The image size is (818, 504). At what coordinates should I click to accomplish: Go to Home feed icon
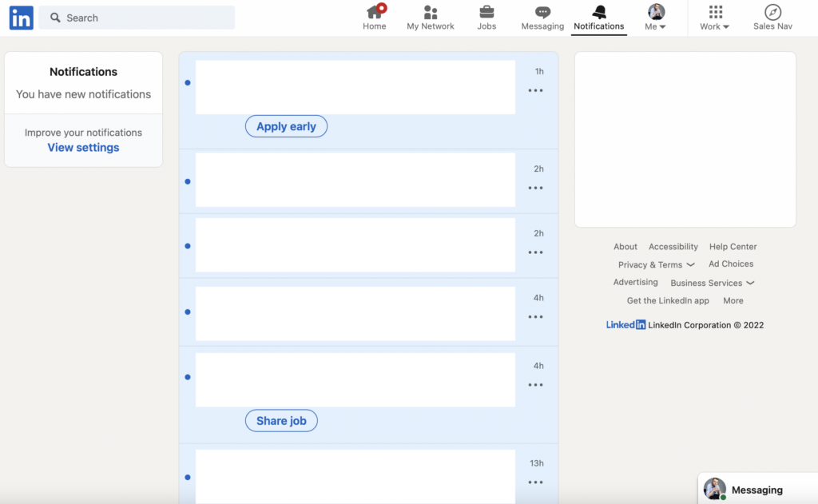click(374, 12)
